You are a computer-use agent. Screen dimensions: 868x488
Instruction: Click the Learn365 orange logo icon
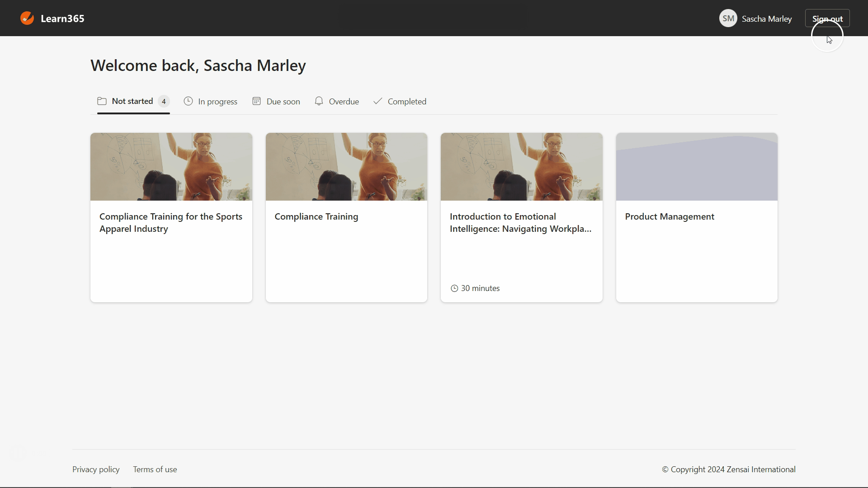click(27, 18)
